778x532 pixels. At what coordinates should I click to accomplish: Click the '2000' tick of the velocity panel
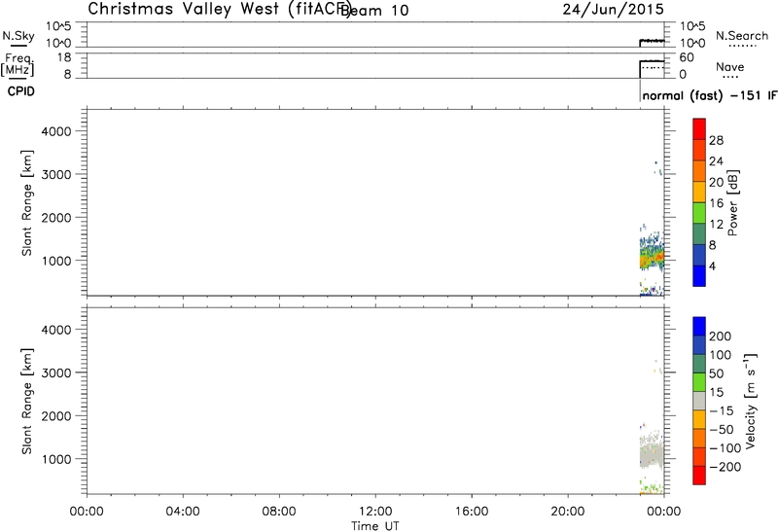57,416
